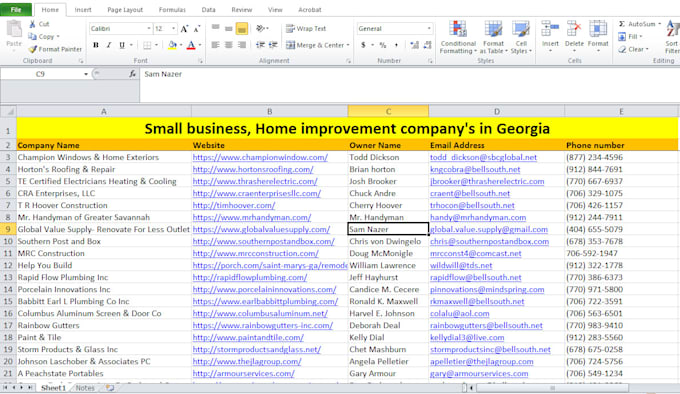Click the Insert cells icon
The height and width of the screenshot is (394, 680).
point(550,29)
